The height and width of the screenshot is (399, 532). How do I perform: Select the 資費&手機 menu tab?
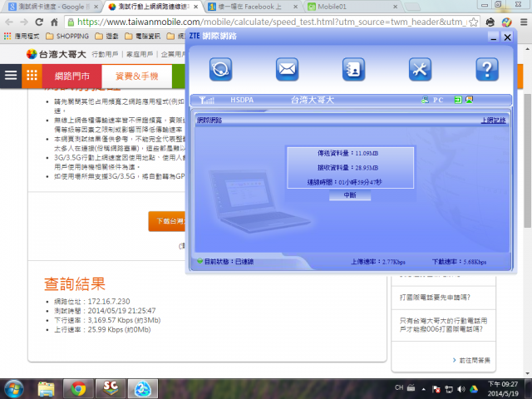(x=136, y=76)
